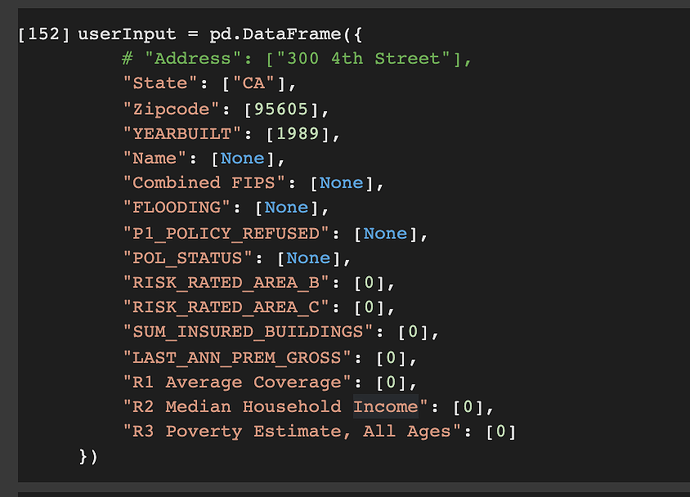The width and height of the screenshot is (690, 497).
Task: Click None value of P1_POLICY_REFUSED
Action: pos(384,233)
